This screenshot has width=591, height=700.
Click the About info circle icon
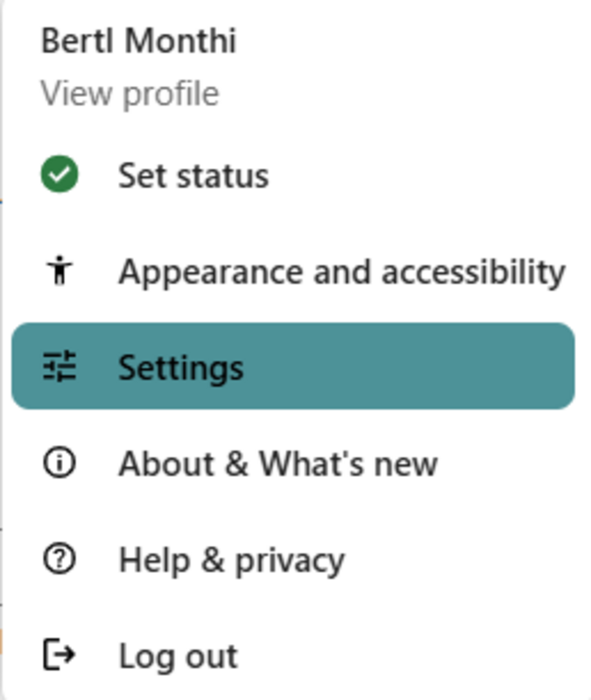click(60, 463)
